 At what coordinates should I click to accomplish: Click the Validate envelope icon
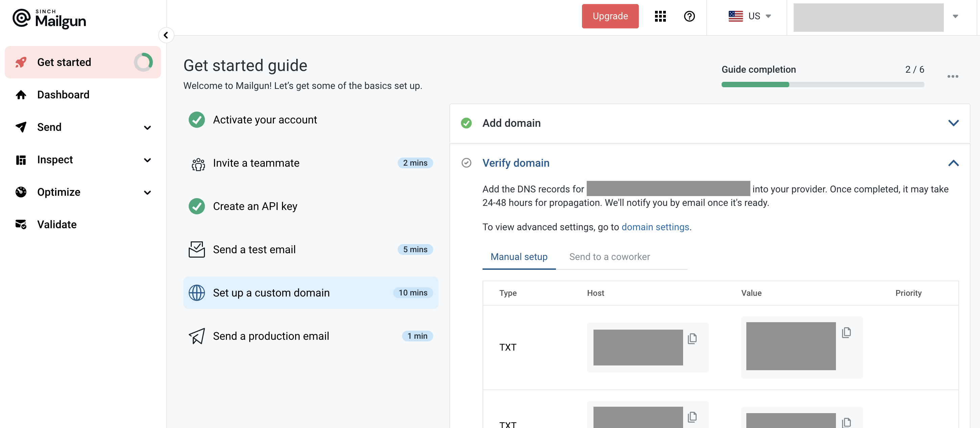click(x=21, y=224)
